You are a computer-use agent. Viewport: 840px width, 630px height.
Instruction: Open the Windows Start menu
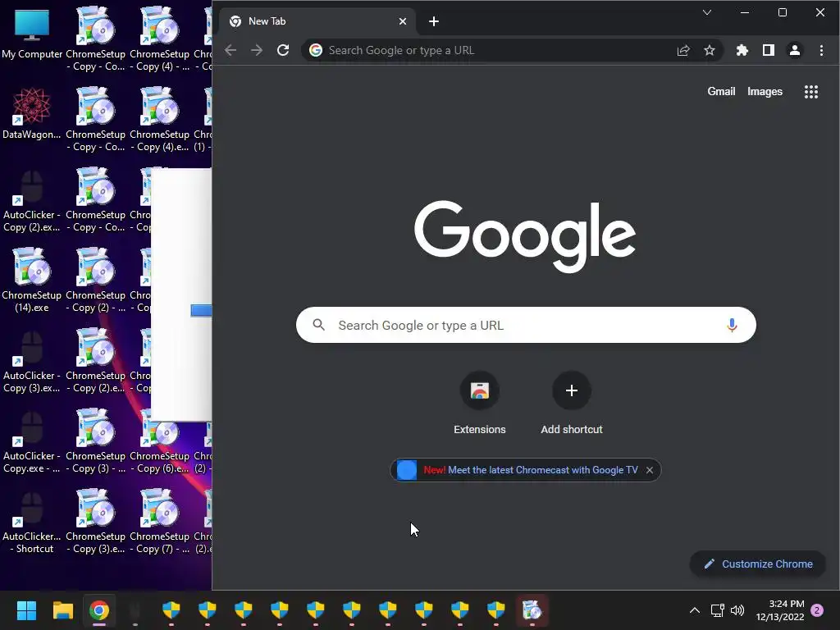point(26,610)
